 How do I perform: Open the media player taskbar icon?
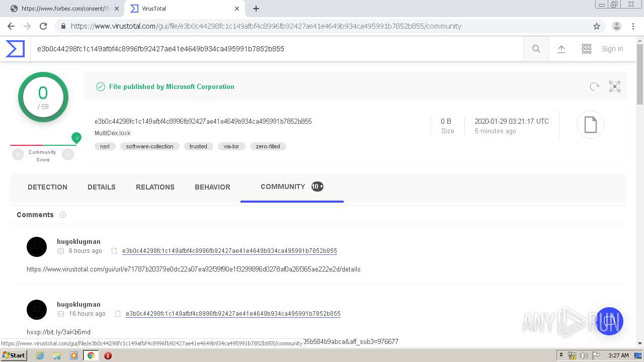click(x=74, y=355)
